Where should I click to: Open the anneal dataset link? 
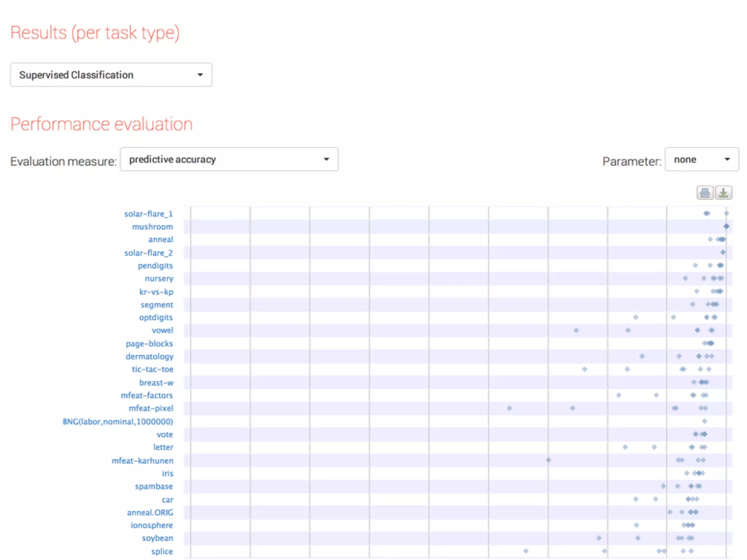pos(160,240)
